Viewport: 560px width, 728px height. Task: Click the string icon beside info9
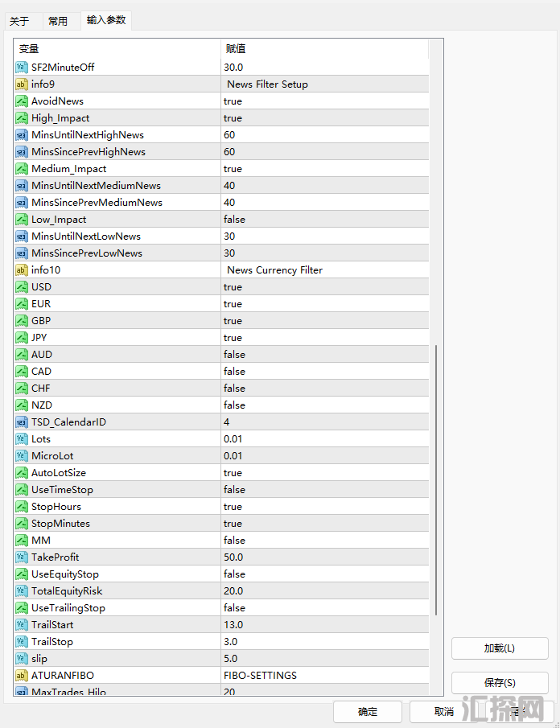22,84
